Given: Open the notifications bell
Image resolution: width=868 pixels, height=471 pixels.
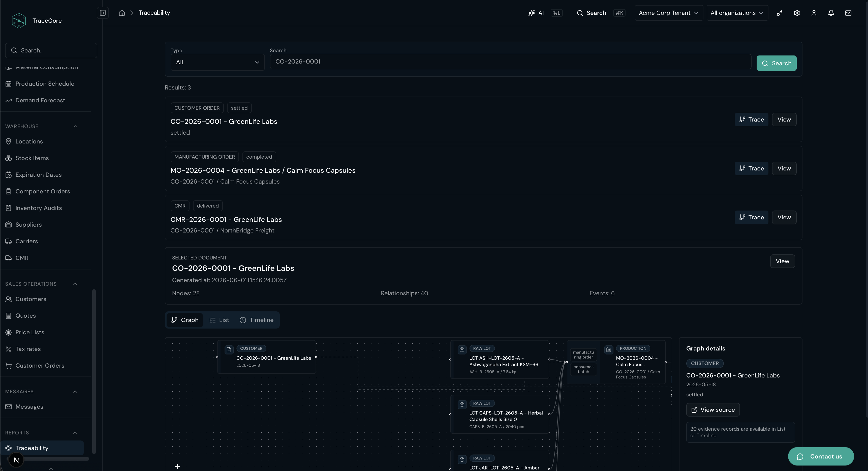Looking at the screenshot, I should [x=831, y=13].
